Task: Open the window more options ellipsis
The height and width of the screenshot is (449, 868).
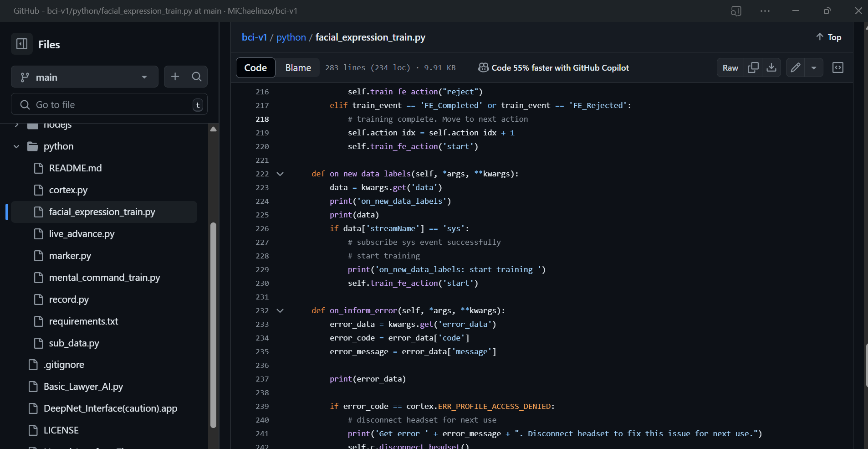Action: (x=765, y=11)
